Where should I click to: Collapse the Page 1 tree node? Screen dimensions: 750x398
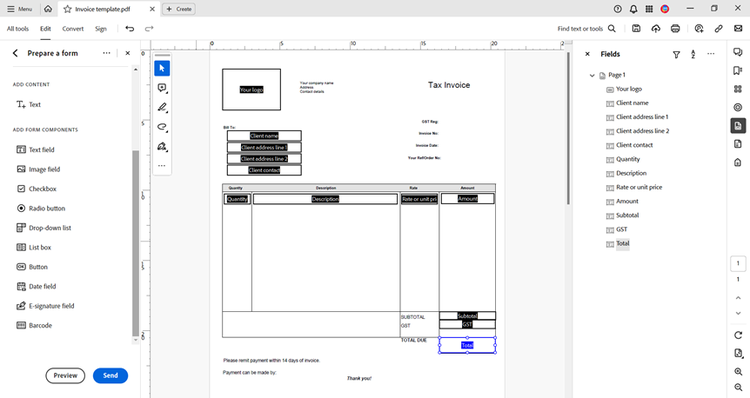592,75
